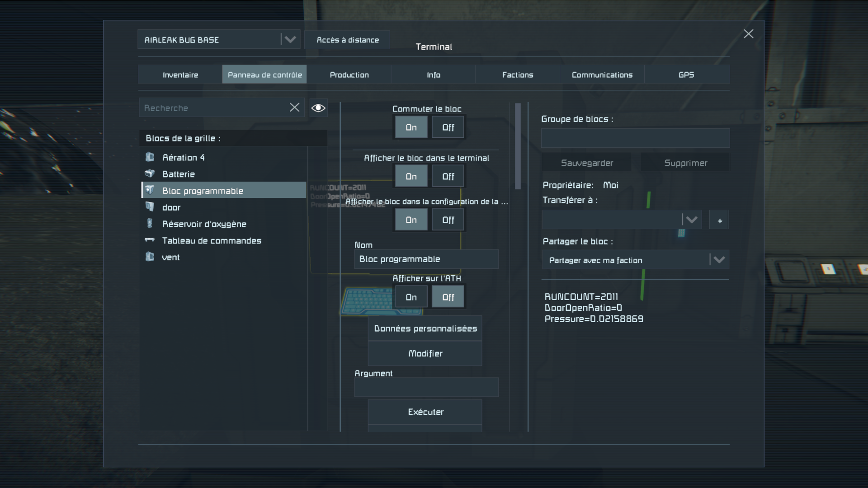The width and height of the screenshot is (868, 488).
Task: Click the Bloc programmable block icon
Action: click(150, 190)
